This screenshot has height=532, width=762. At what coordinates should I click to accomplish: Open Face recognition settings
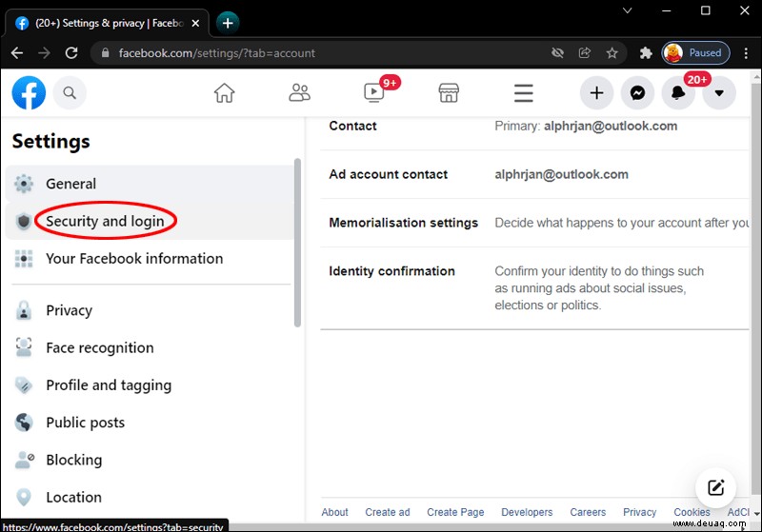pos(150,347)
